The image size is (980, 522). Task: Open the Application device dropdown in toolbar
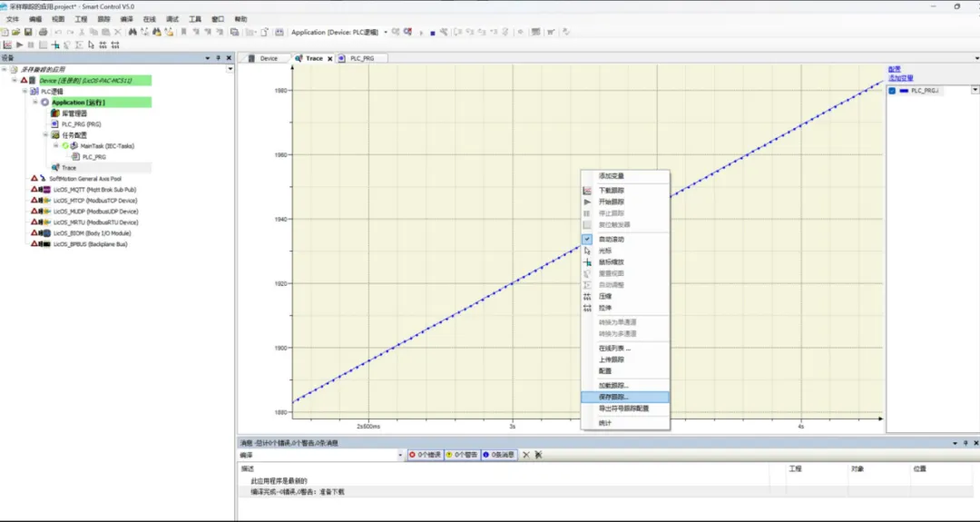pos(386,33)
